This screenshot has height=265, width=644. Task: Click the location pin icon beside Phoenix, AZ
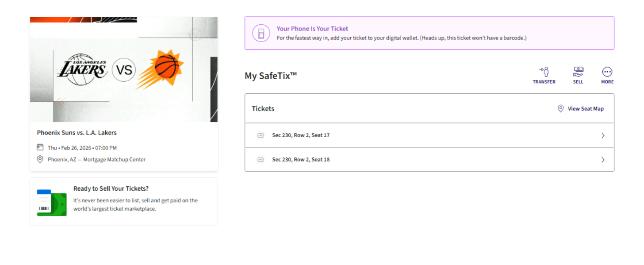40,159
